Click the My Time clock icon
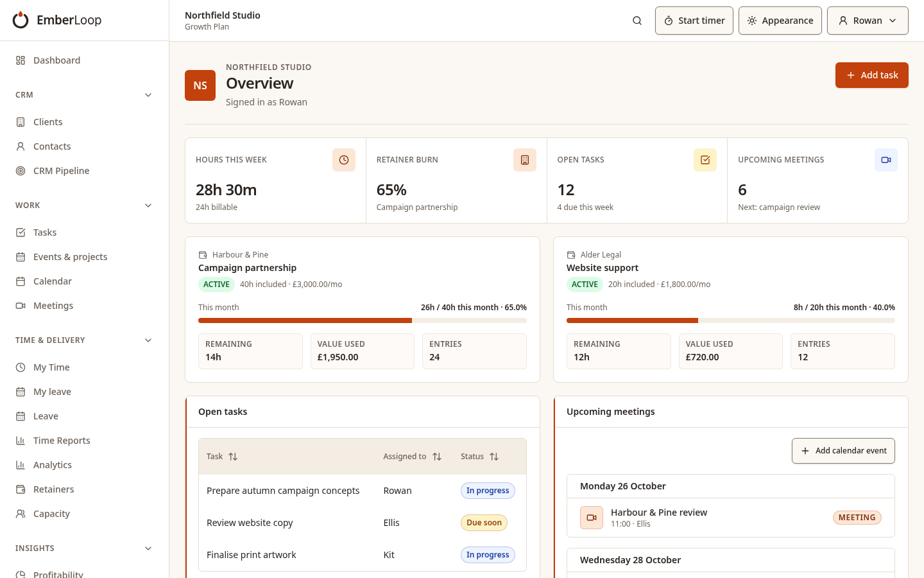Image resolution: width=924 pixels, height=578 pixels. (x=21, y=367)
